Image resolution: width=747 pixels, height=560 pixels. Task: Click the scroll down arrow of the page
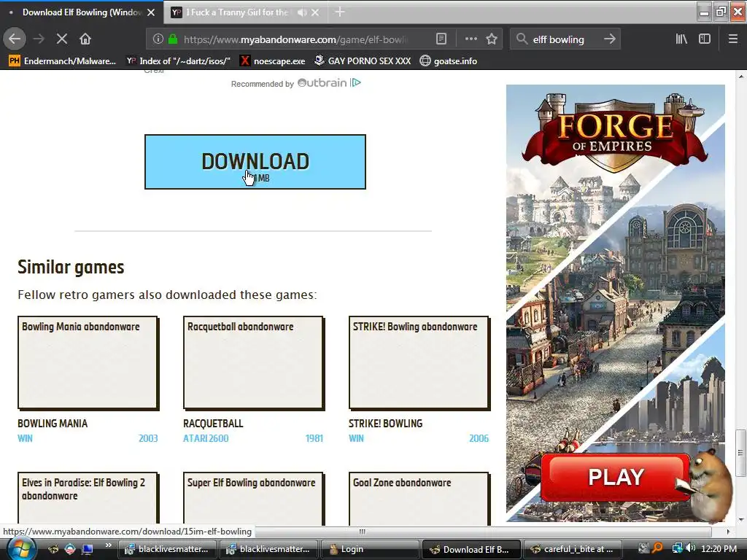click(740, 519)
